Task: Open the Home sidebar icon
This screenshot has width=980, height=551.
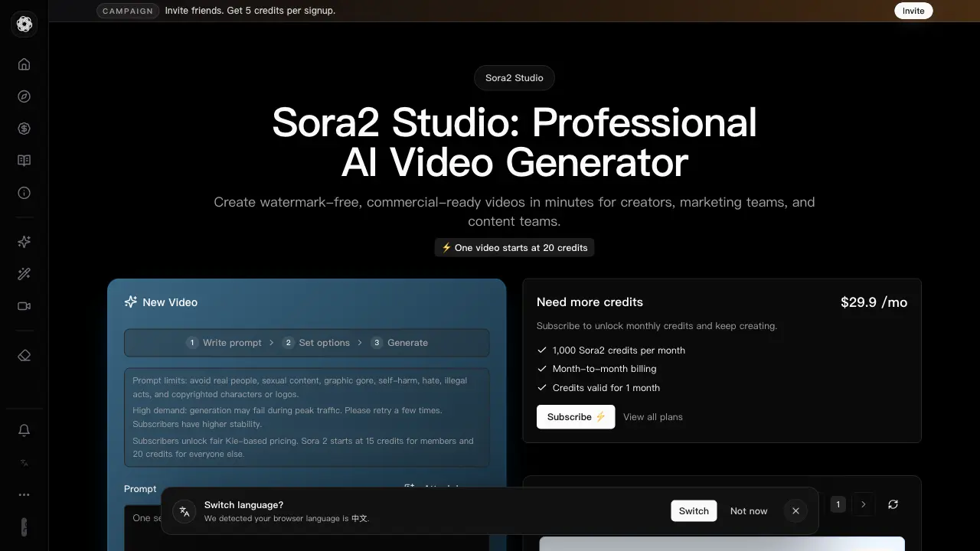Action: (x=24, y=64)
